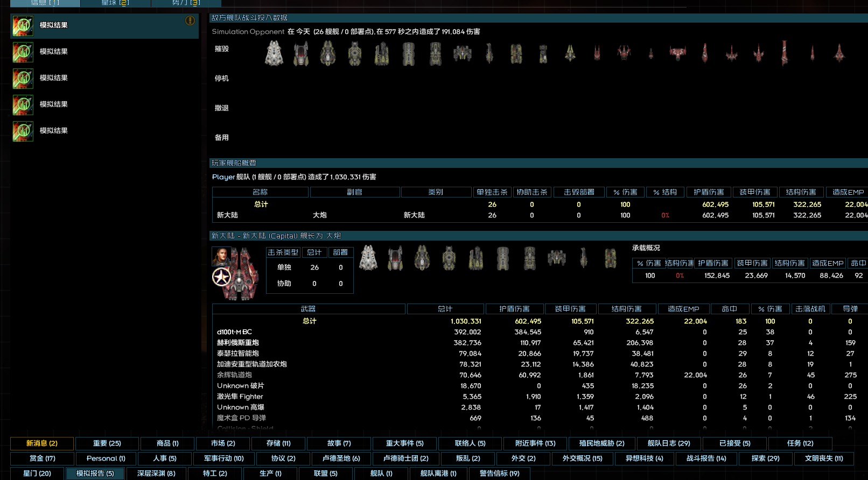This screenshot has width=868, height=480.
Task: Click the d100t-M BC weapon row
Action: click(540, 332)
